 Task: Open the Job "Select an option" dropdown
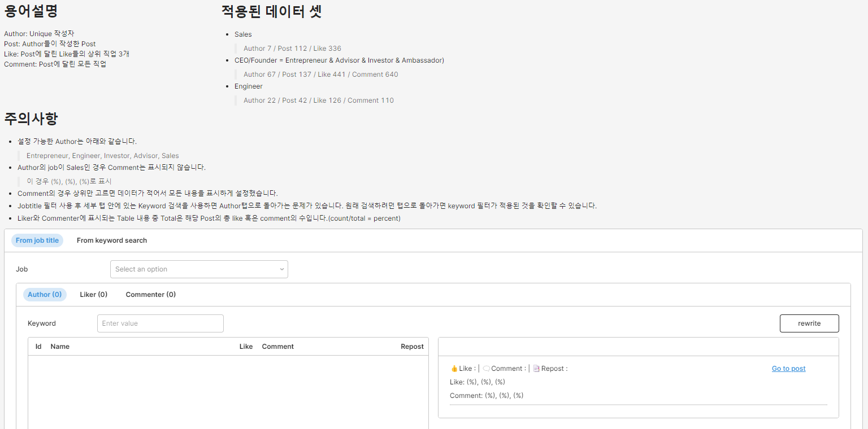click(199, 269)
